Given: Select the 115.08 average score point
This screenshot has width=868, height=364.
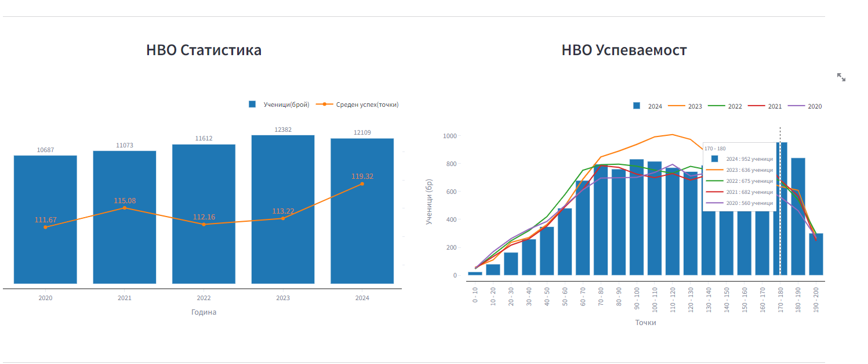Looking at the screenshot, I should coord(125,208).
